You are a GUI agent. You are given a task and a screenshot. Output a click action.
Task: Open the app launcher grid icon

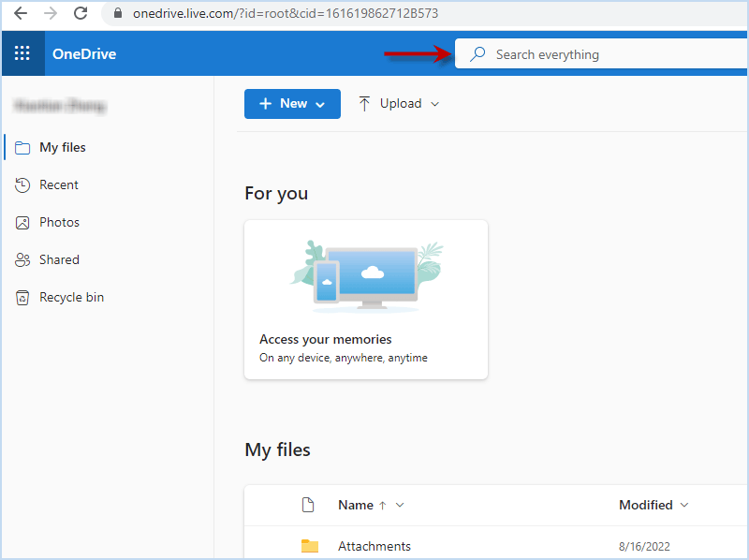tap(22, 53)
